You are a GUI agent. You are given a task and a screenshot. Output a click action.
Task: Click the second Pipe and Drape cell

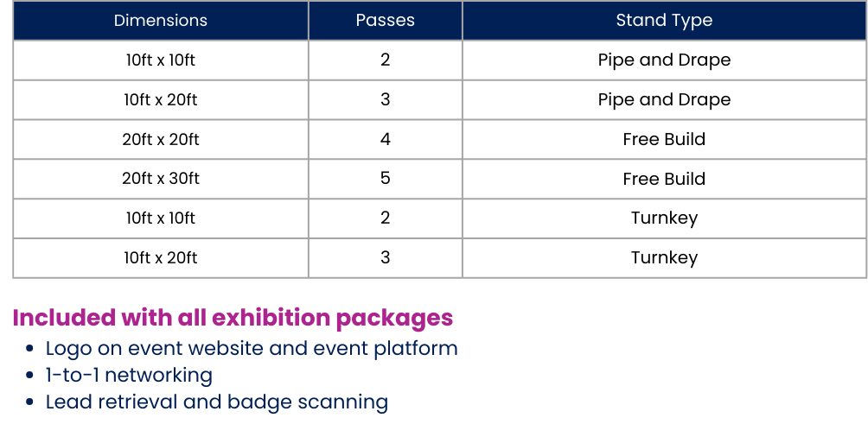coord(664,99)
